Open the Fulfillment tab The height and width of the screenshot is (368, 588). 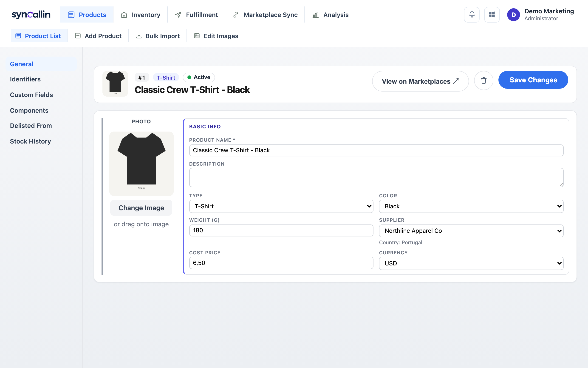[x=196, y=14]
